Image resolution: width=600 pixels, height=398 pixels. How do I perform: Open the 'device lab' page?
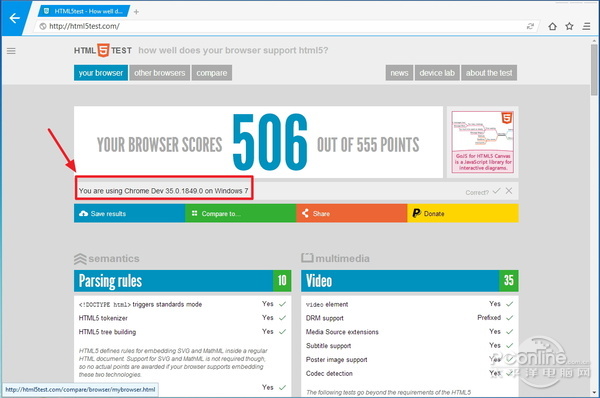point(437,73)
